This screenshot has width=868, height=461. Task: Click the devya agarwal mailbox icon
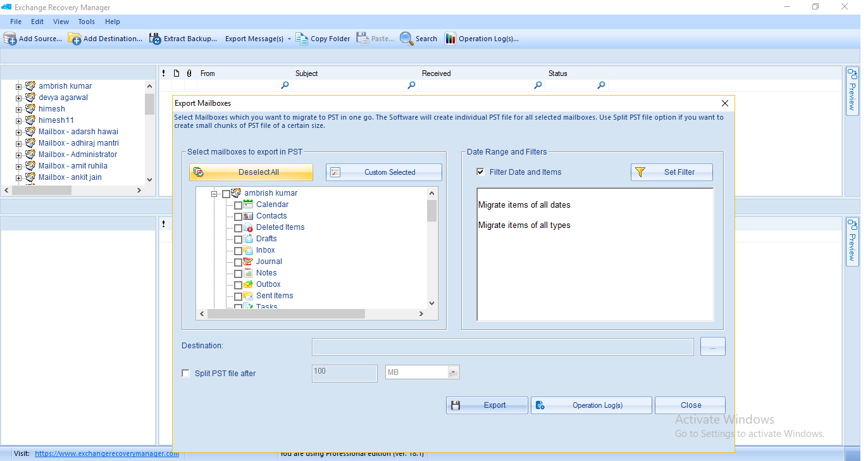[30, 98]
